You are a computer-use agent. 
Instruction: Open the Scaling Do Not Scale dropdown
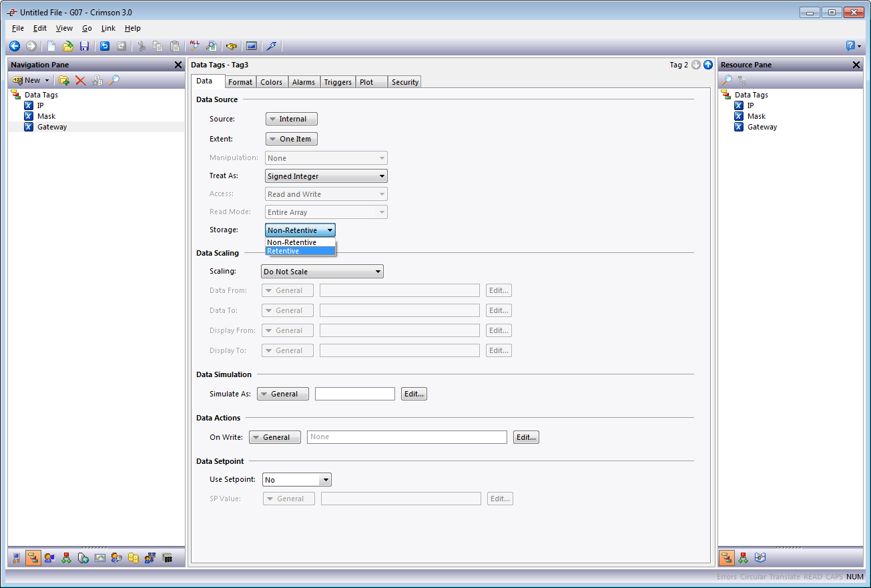pyautogui.click(x=322, y=272)
